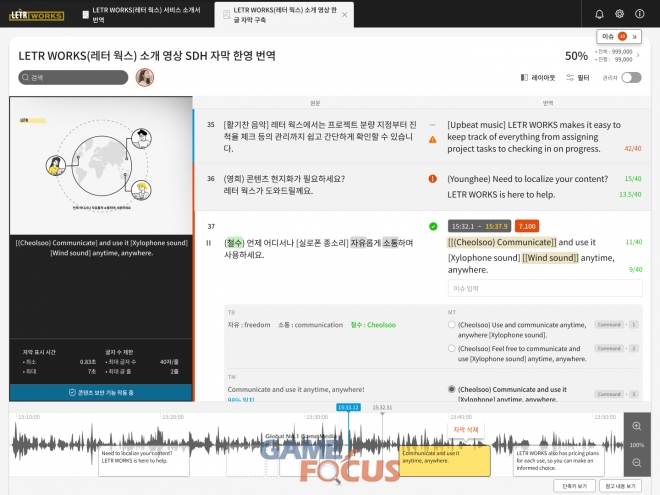Click the 콘텐츠 보안 기능 작동 중 bar
660x495 pixels.
[x=101, y=392]
